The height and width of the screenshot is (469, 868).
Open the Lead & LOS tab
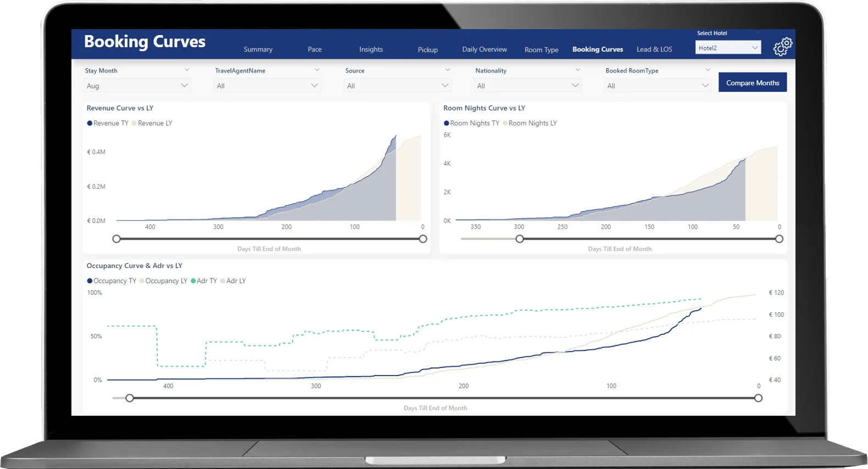[654, 49]
